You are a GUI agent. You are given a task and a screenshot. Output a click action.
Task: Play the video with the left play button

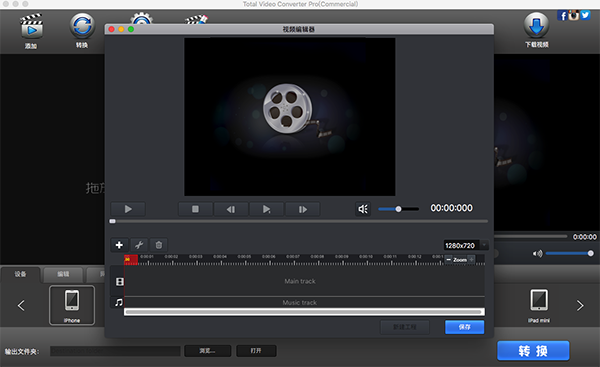click(x=128, y=209)
